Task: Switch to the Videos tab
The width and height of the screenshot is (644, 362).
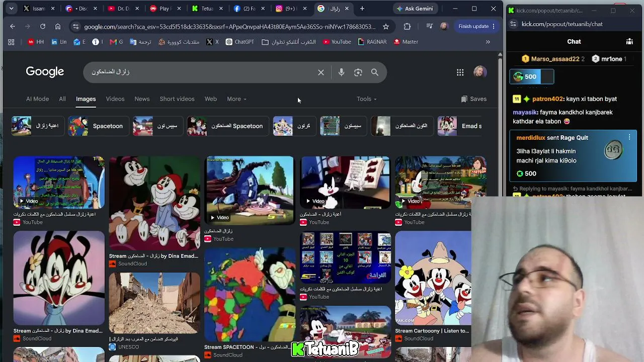Action: [x=115, y=99]
